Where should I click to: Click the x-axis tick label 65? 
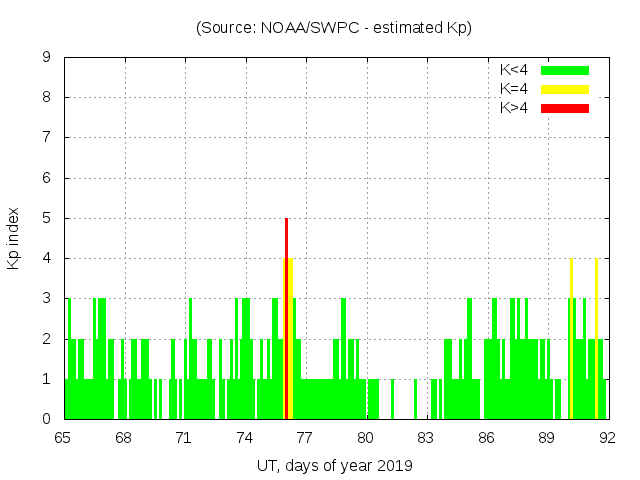coord(63,437)
